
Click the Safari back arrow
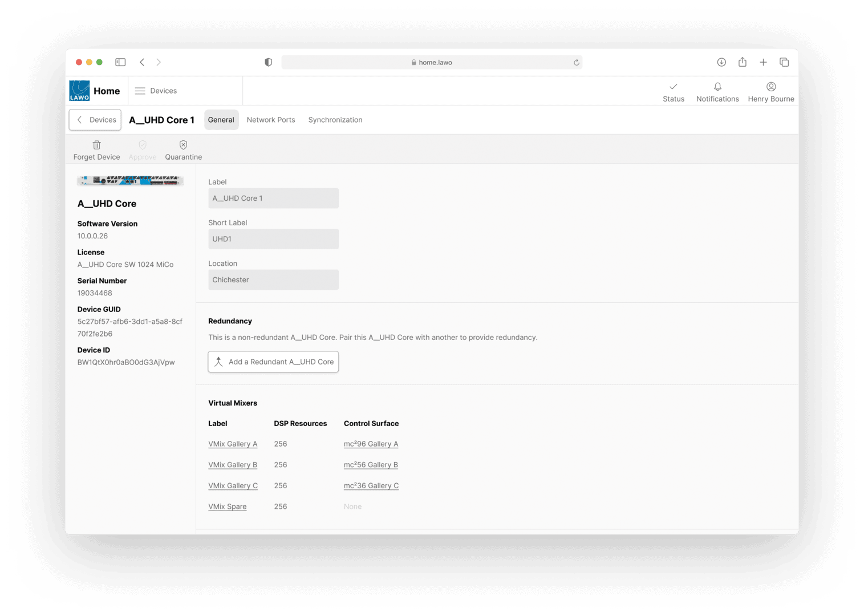pyautogui.click(x=142, y=62)
